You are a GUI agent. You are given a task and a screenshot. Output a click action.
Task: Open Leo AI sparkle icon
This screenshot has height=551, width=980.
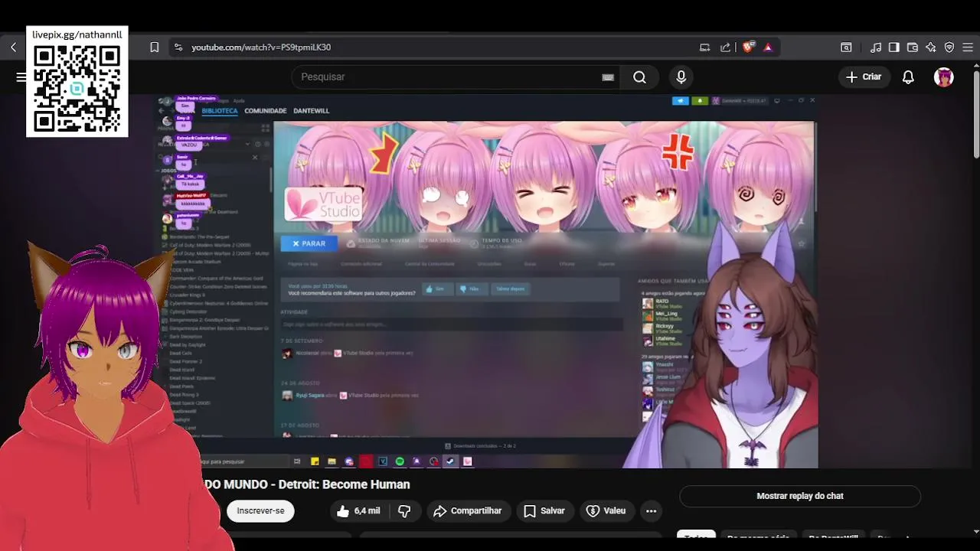[930, 47]
